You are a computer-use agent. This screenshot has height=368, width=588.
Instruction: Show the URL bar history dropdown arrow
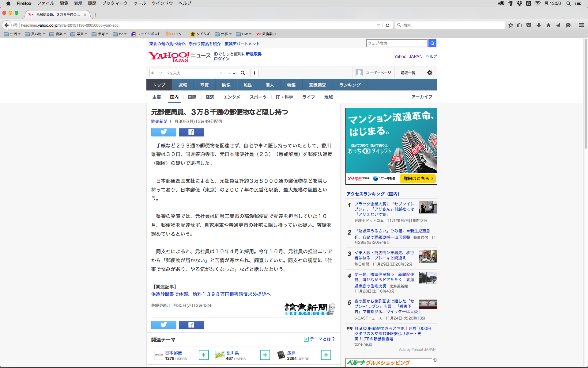(x=378, y=25)
